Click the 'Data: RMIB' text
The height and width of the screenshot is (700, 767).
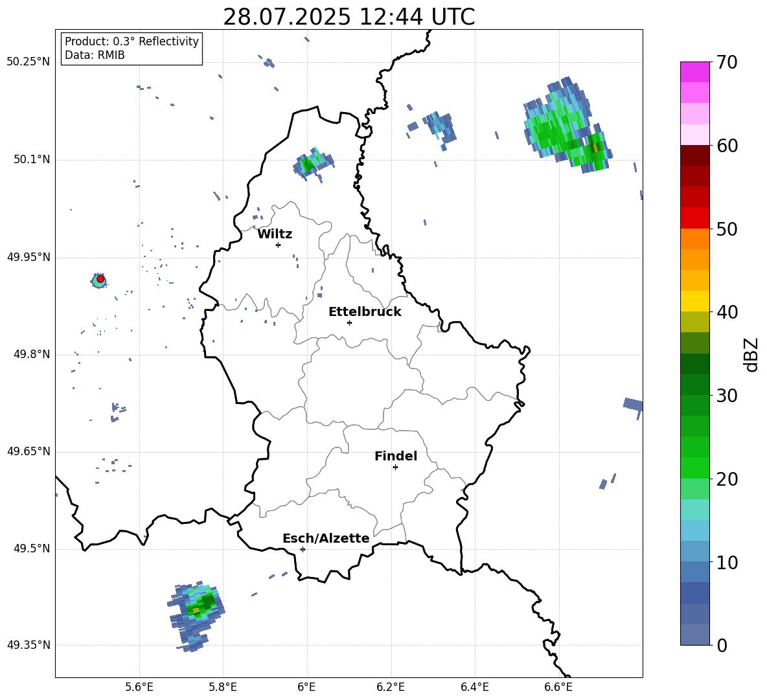[95, 55]
